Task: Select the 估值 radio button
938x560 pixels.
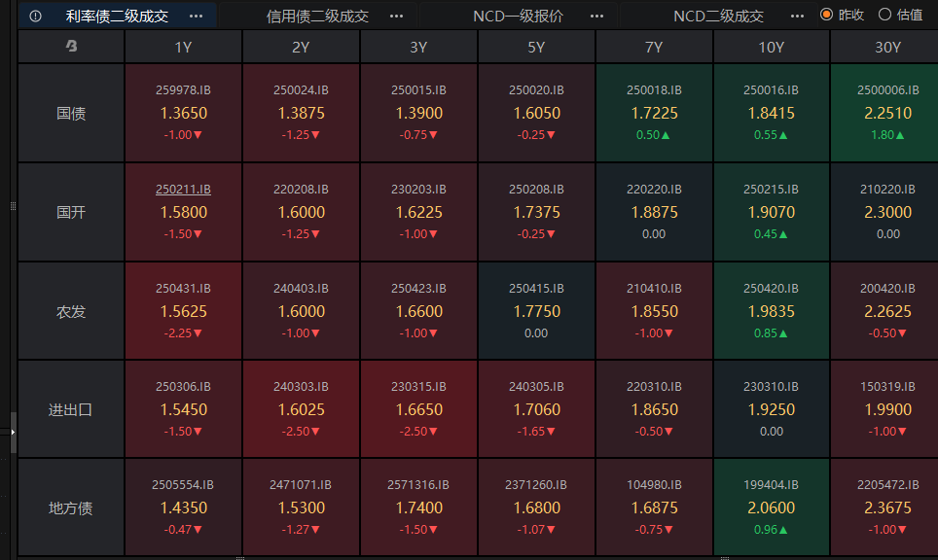Action: point(884,15)
